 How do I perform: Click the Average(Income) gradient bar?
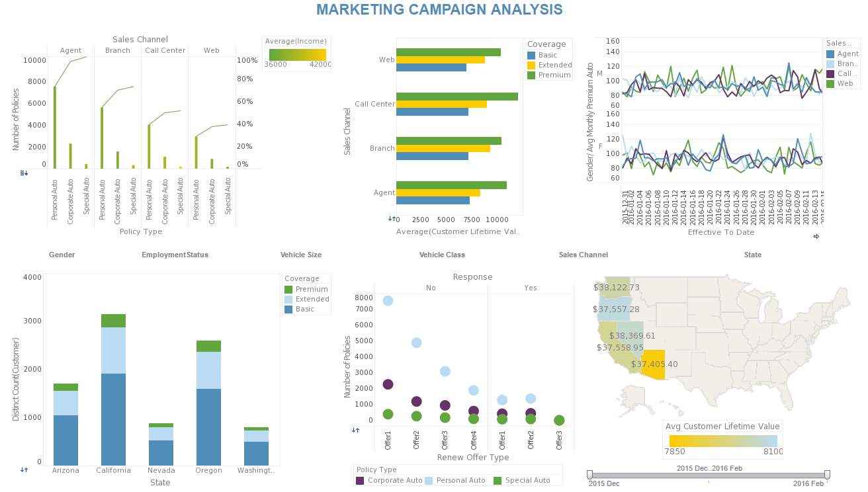[298, 54]
